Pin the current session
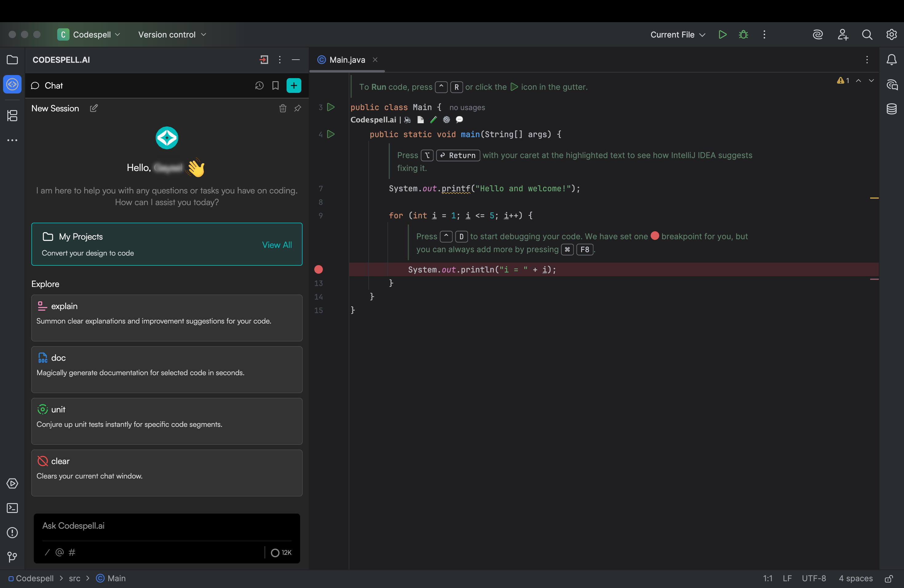The image size is (904, 588). pyautogui.click(x=297, y=108)
